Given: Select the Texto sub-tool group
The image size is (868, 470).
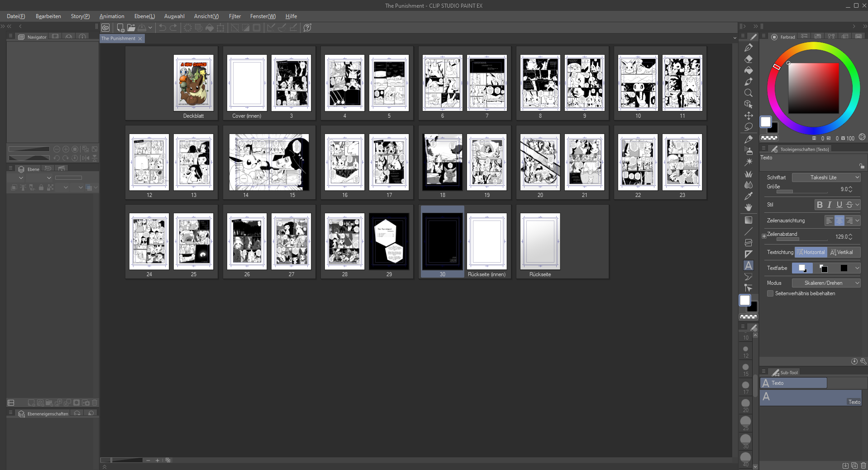Looking at the screenshot, I should [793, 383].
